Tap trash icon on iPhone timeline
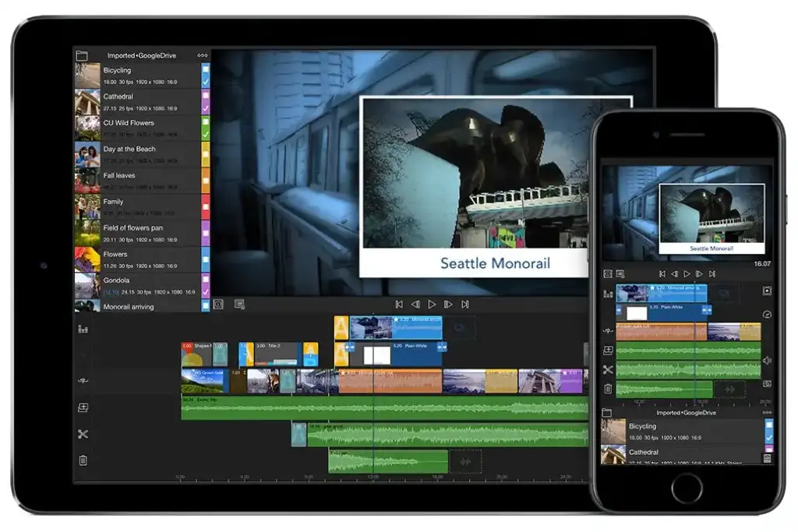This screenshot has height=532, width=798. point(608,389)
